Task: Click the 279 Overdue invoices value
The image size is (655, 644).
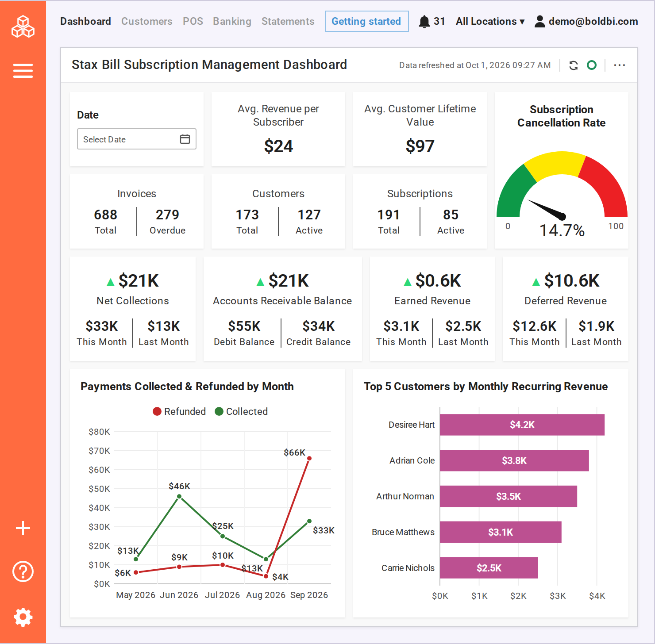Action: coord(167,215)
